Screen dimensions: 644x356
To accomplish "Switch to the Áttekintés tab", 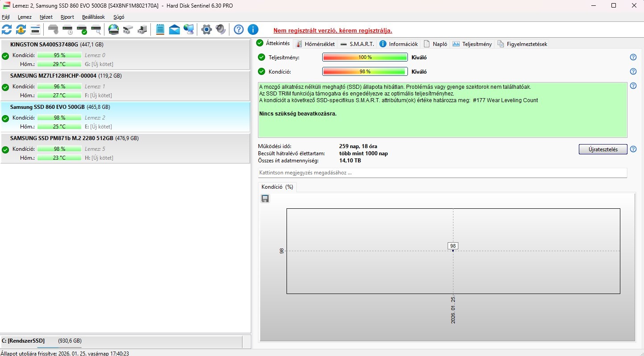I will (273, 44).
